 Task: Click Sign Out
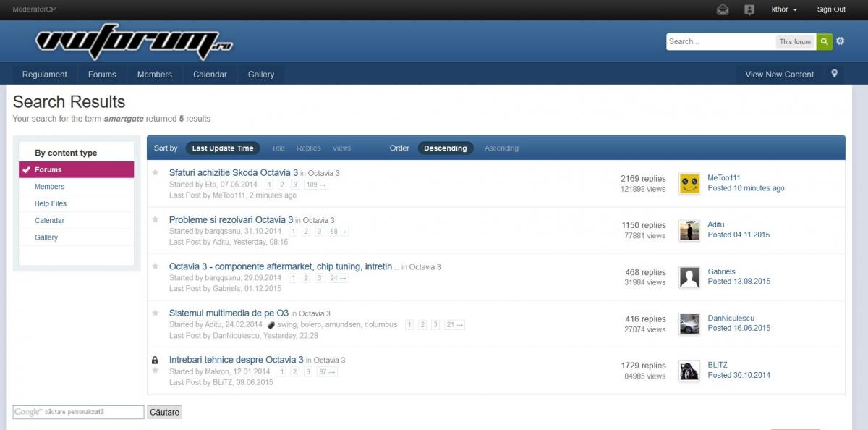831,9
